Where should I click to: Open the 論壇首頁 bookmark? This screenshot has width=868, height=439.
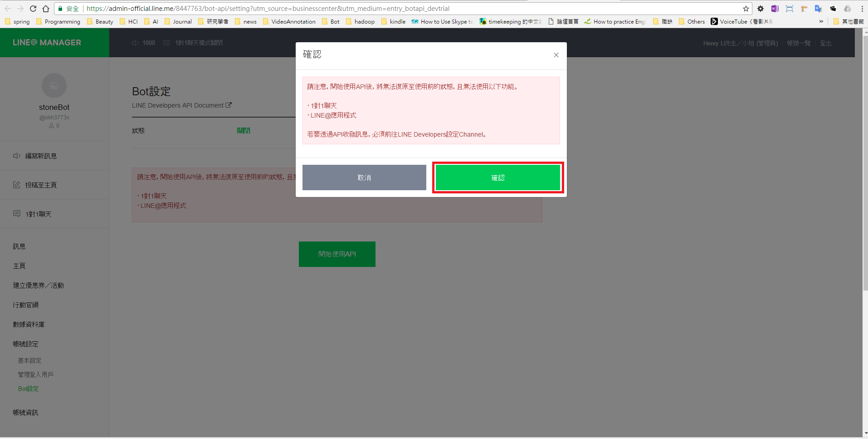(x=563, y=21)
